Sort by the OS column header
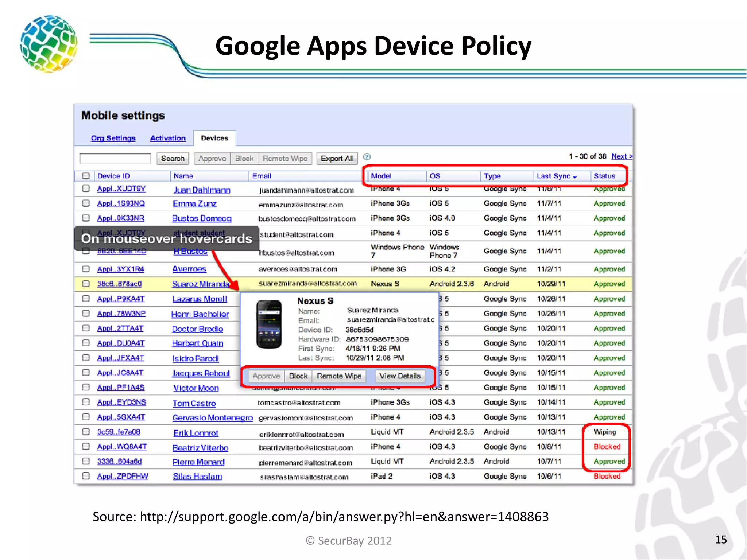 [435, 176]
